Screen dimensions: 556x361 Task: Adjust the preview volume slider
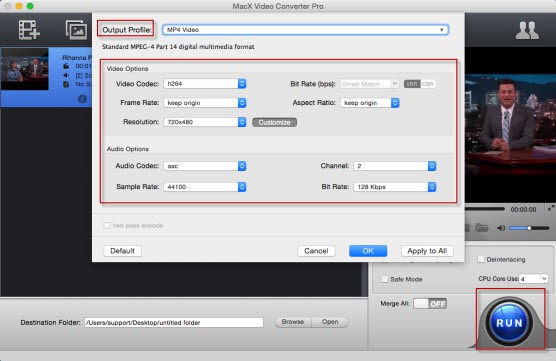(x=529, y=228)
